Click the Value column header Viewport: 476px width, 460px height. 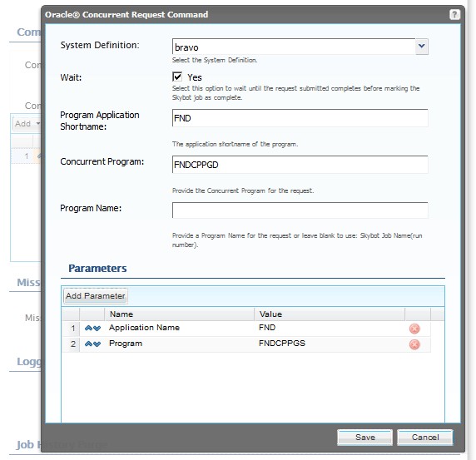point(330,314)
